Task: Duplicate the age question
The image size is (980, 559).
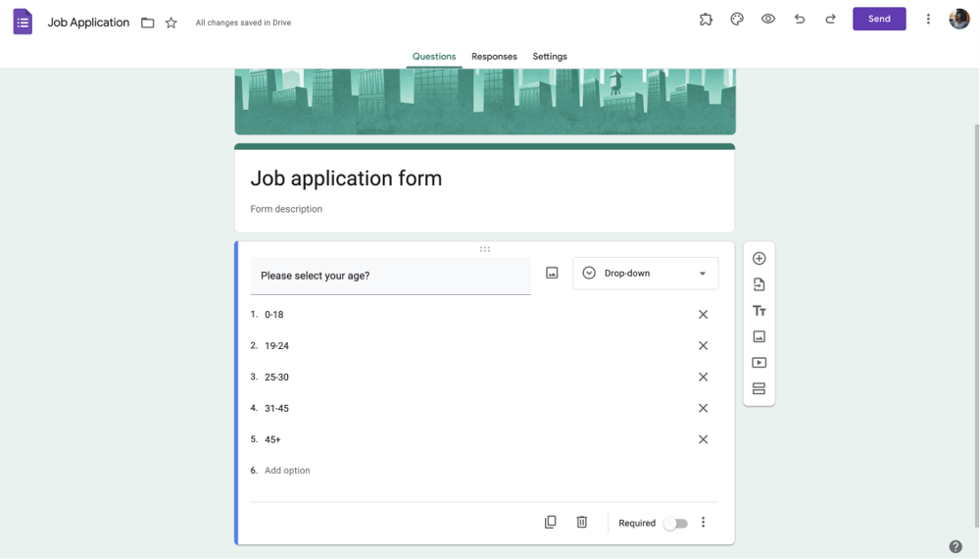Action: (550, 522)
